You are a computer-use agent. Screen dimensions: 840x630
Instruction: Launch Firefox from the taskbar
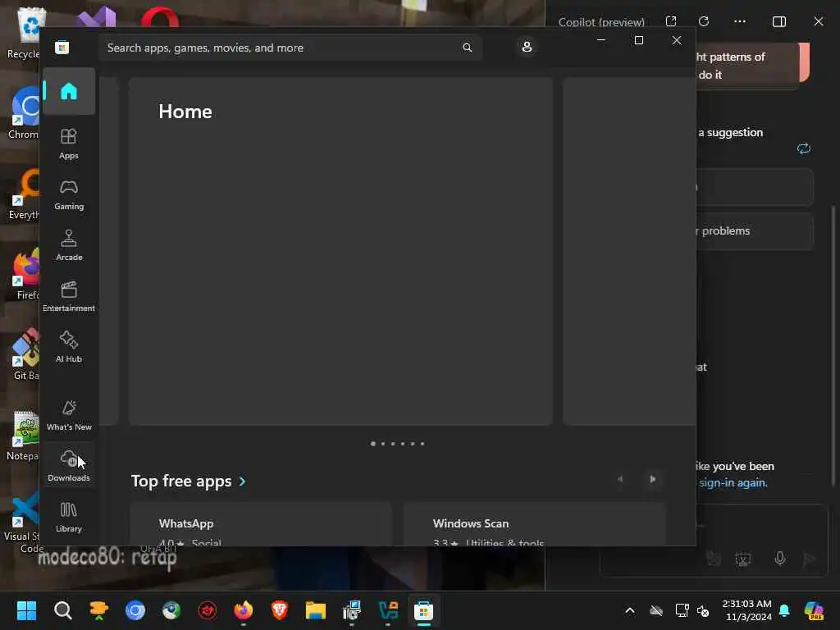243,610
